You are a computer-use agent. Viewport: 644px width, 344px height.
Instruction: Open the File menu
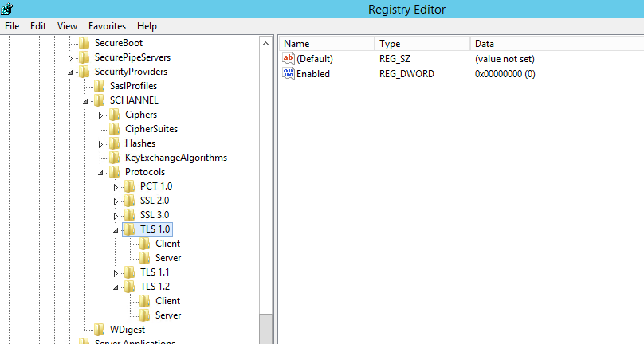12,26
